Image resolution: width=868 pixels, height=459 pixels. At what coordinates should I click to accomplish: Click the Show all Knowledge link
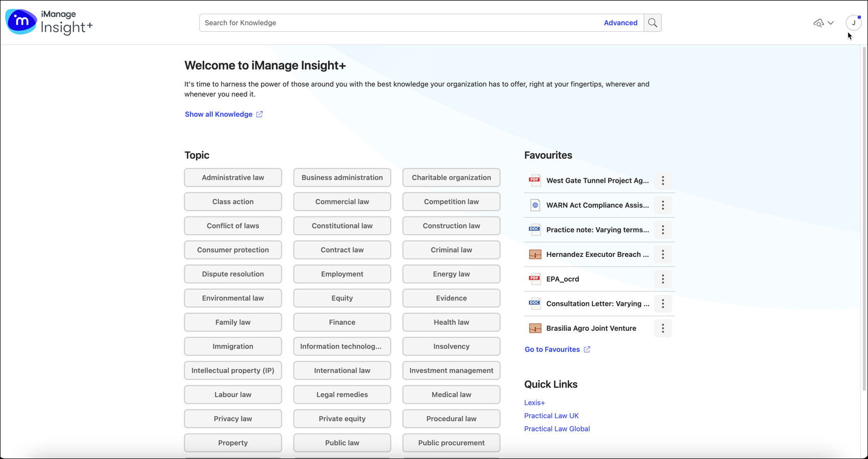coord(219,114)
